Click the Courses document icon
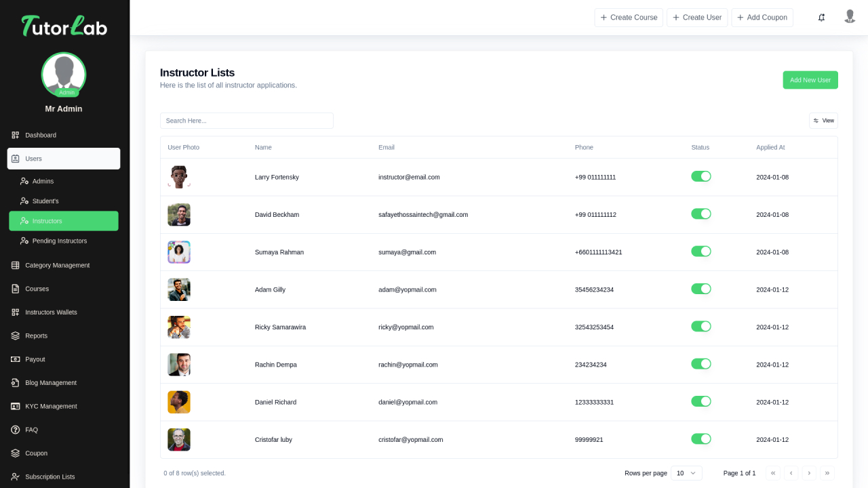This screenshot has height=488, width=868. point(16,289)
